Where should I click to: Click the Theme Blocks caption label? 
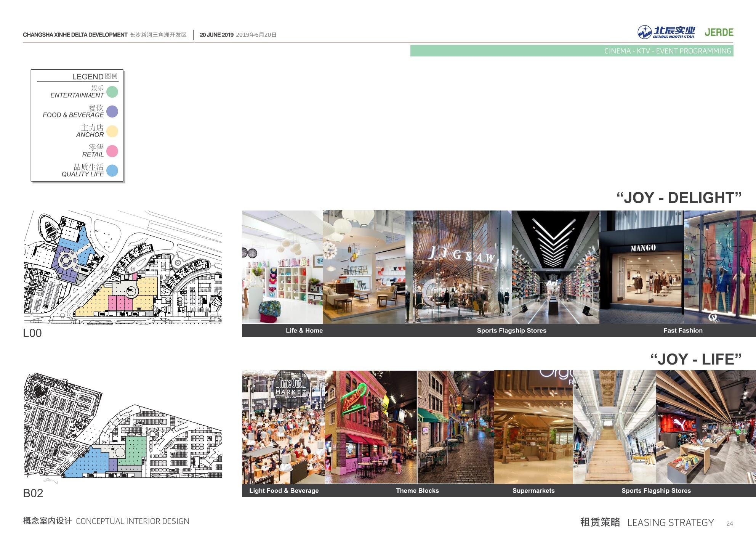pos(417,491)
